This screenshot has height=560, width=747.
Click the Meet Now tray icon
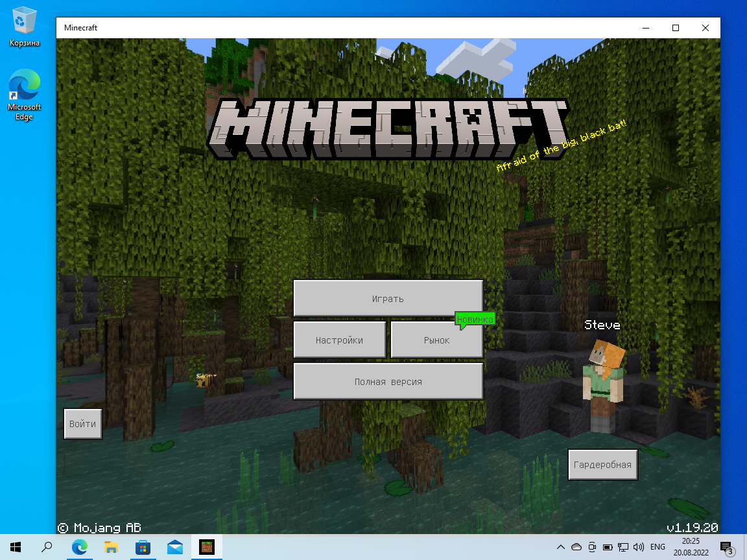tap(592, 547)
